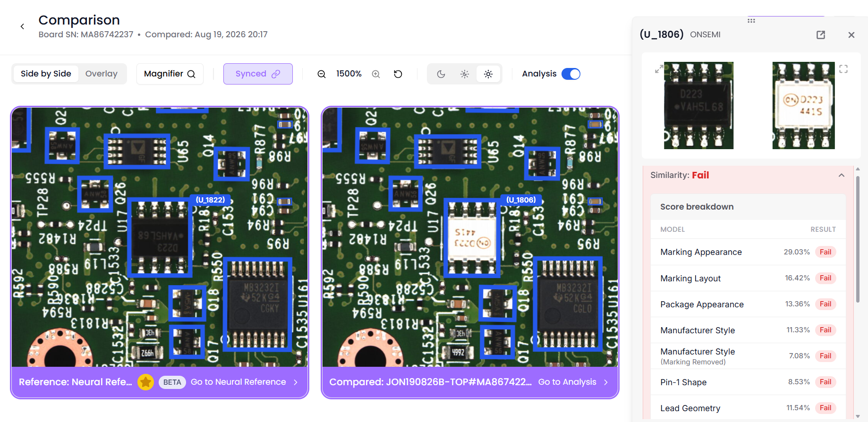This screenshot has width=868, height=422.
Task: Click the 1500% zoom level value
Action: (x=349, y=74)
